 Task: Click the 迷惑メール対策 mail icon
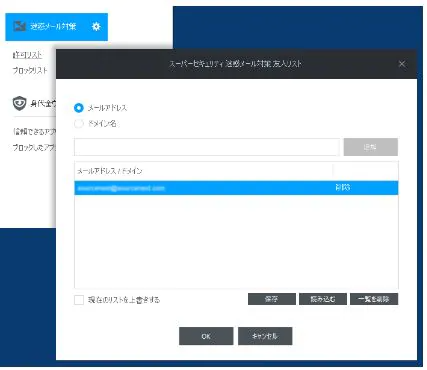(x=19, y=26)
